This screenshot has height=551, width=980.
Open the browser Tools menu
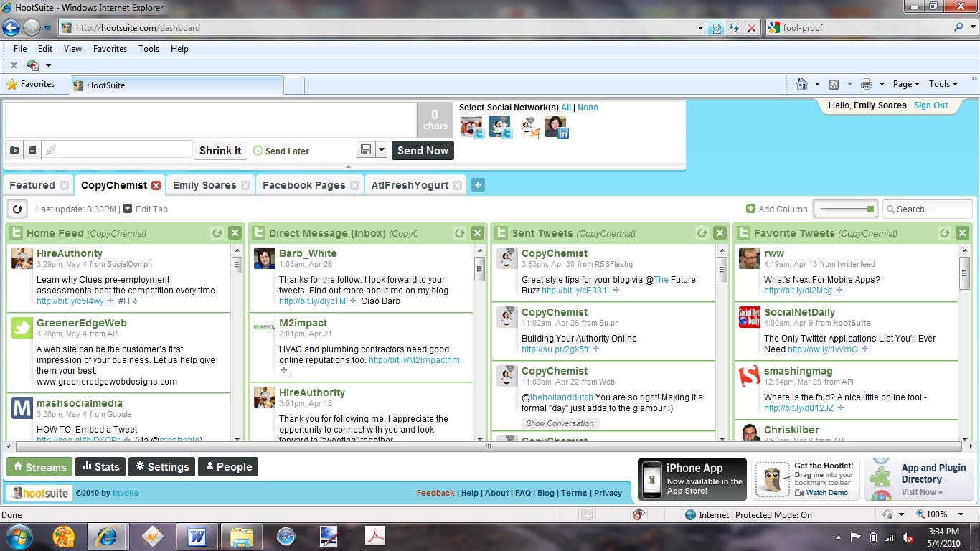(x=149, y=49)
